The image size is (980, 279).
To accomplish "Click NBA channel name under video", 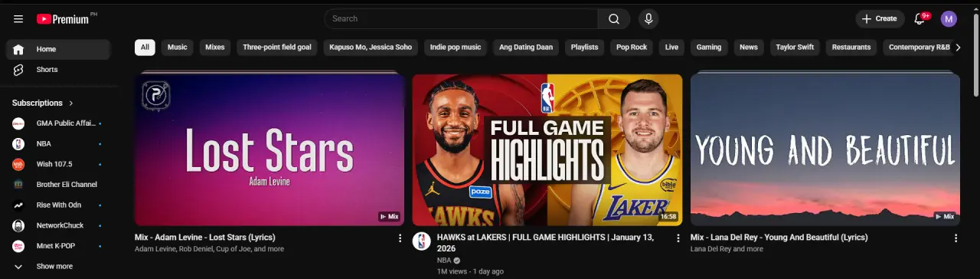I will click(444, 261).
